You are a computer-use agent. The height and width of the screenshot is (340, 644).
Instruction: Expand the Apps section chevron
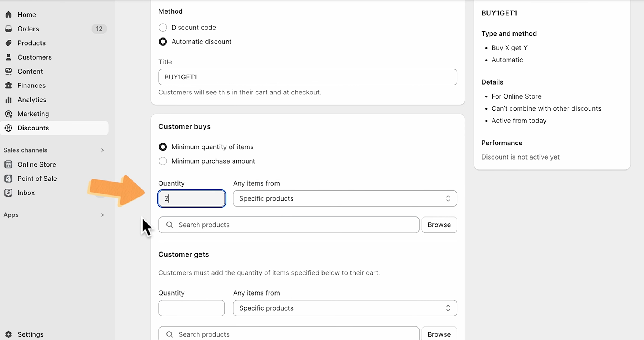tap(102, 215)
